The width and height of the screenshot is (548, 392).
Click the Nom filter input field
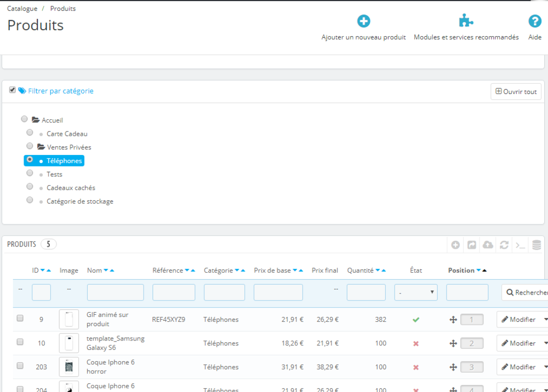pyautogui.click(x=115, y=292)
